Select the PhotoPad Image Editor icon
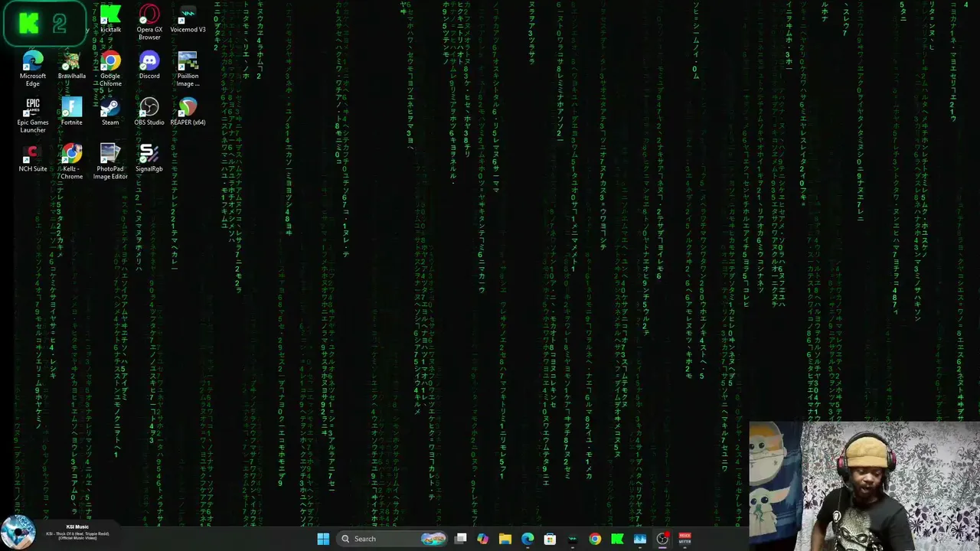Viewport: 980px width, 551px height. click(110, 161)
